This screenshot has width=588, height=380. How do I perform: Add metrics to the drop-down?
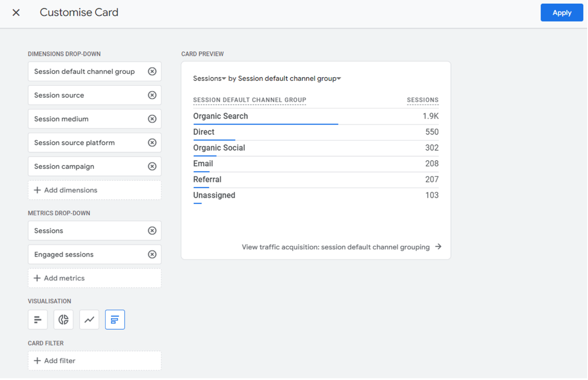pyautogui.click(x=95, y=278)
